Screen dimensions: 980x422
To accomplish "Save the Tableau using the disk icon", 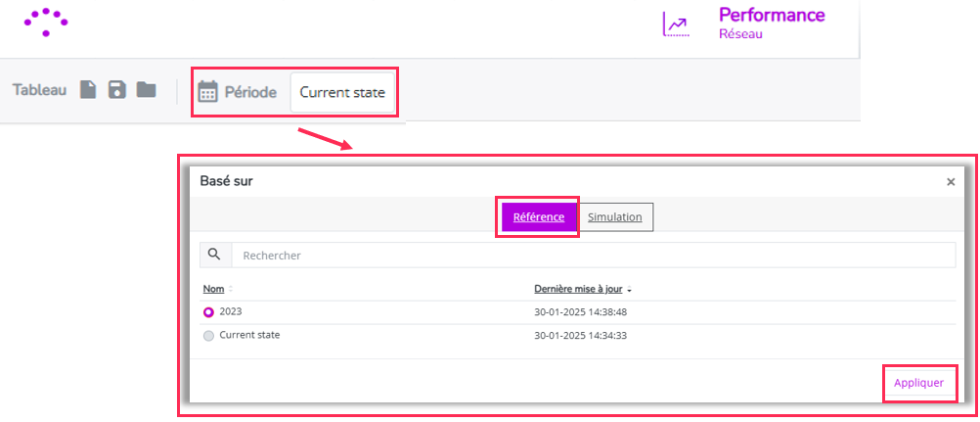I will coord(117,90).
